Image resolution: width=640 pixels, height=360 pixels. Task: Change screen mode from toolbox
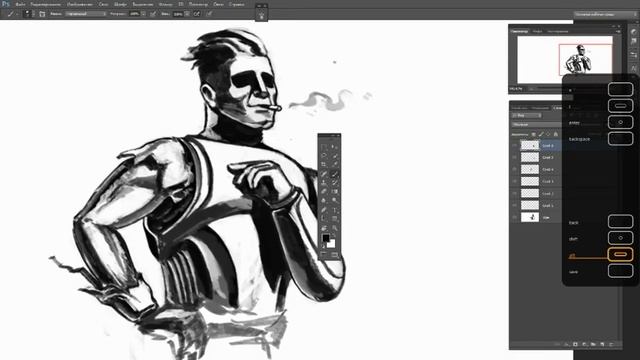pyautogui.click(x=335, y=254)
